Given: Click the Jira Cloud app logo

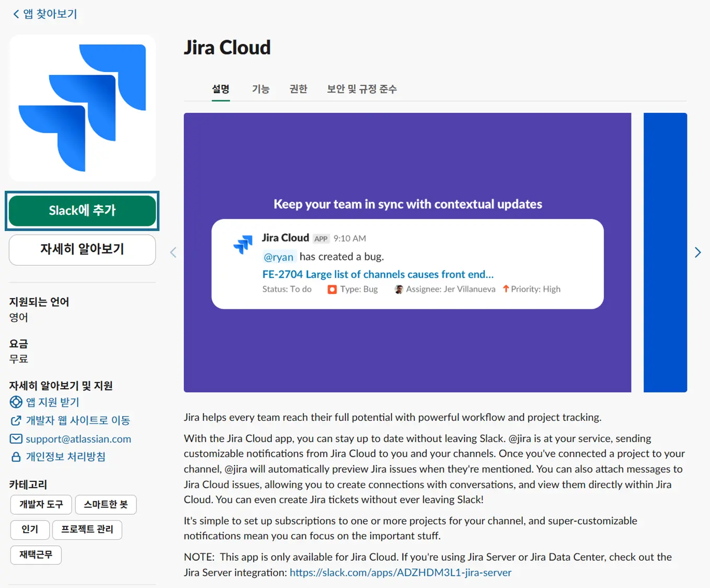Looking at the screenshot, I should [x=83, y=108].
